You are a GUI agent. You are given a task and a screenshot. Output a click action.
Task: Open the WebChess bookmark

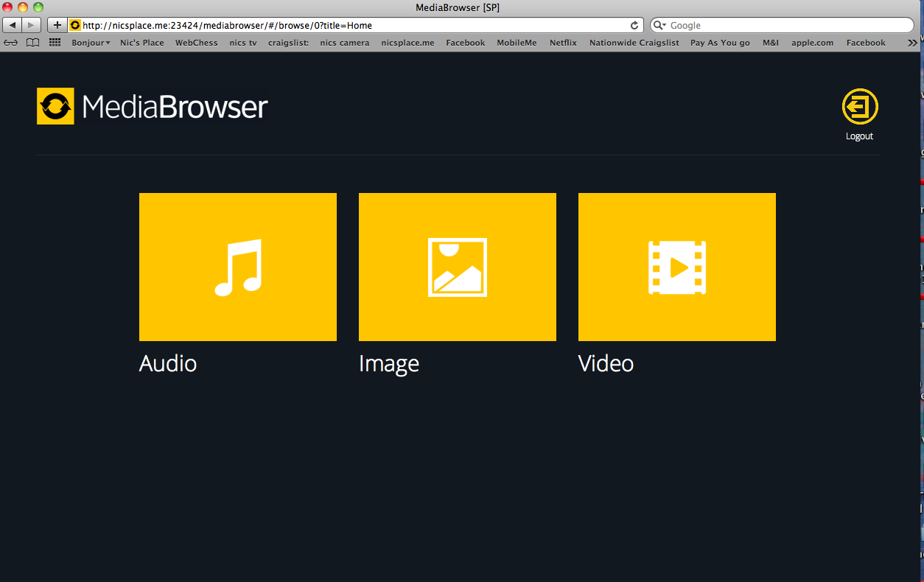pyautogui.click(x=196, y=43)
